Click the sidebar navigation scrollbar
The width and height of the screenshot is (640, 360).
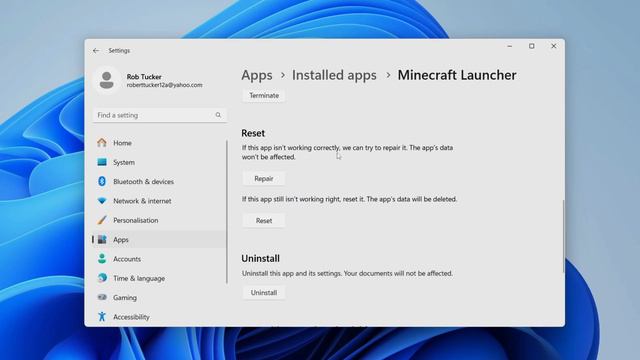[x=227, y=212]
